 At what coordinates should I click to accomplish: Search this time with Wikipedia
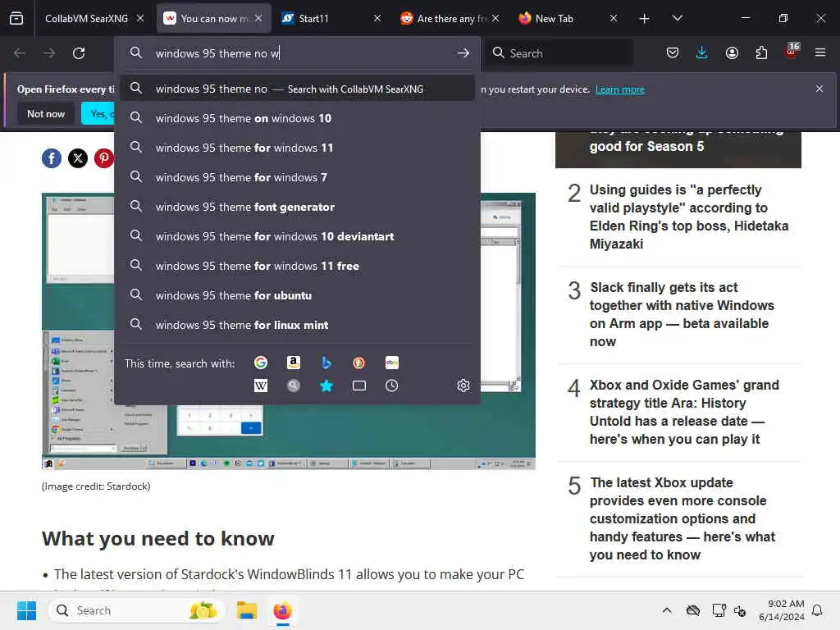click(x=260, y=386)
